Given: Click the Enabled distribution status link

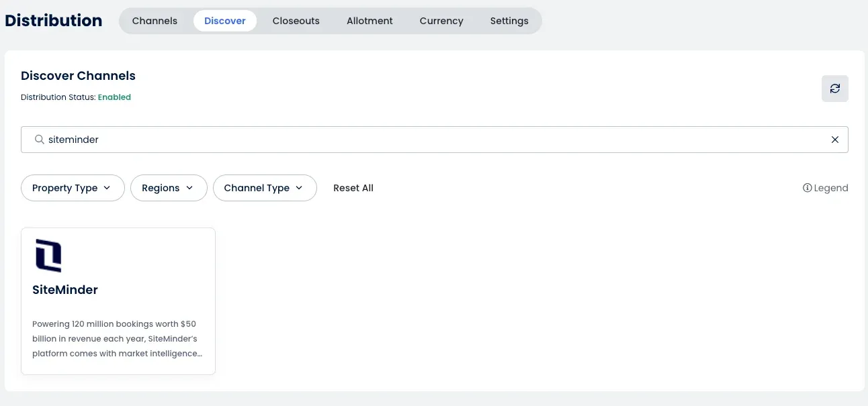Looking at the screenshot, I should tap(114, 97).
